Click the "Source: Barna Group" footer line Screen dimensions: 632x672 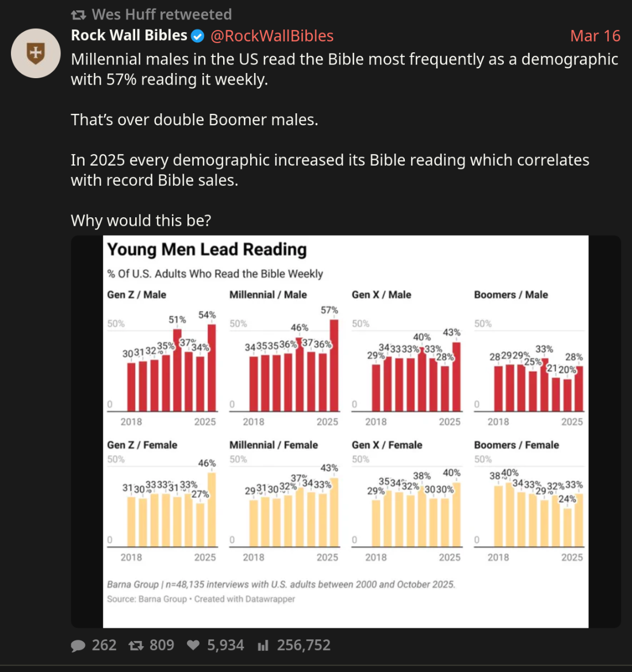point(201,599)
